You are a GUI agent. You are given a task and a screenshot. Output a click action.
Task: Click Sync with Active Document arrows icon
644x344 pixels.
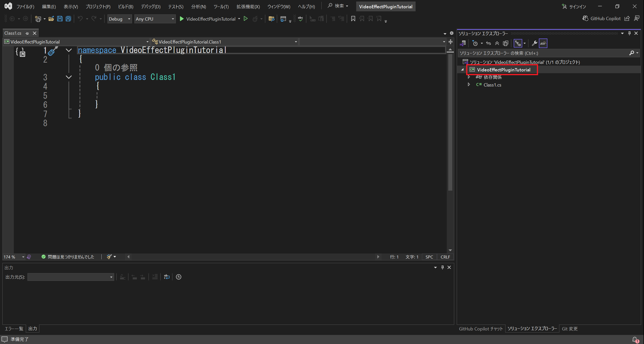click(489, 43)
